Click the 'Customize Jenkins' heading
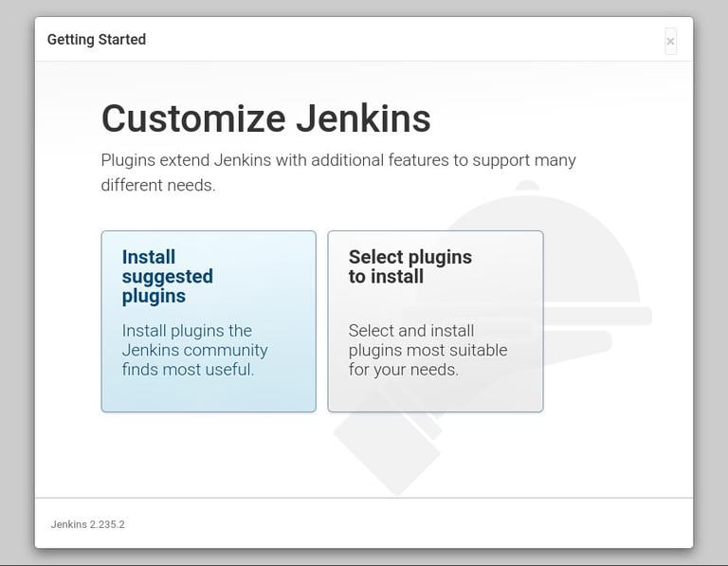This screenshot has width=728, height=566. coord(265,119)
